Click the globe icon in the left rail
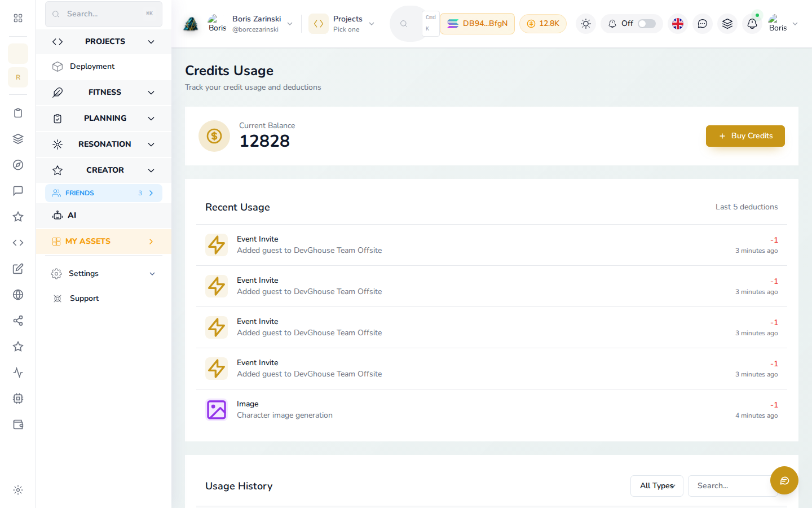The image size is (812, 508). point(18,295)
